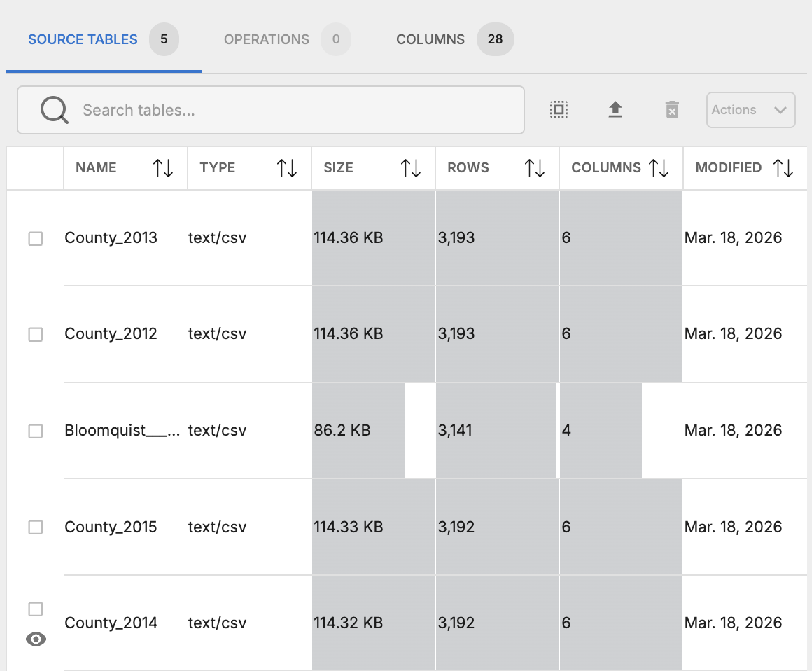Click the select-all tables icon
The width and height of the screenshot is (812, 671).
[559, 110]
